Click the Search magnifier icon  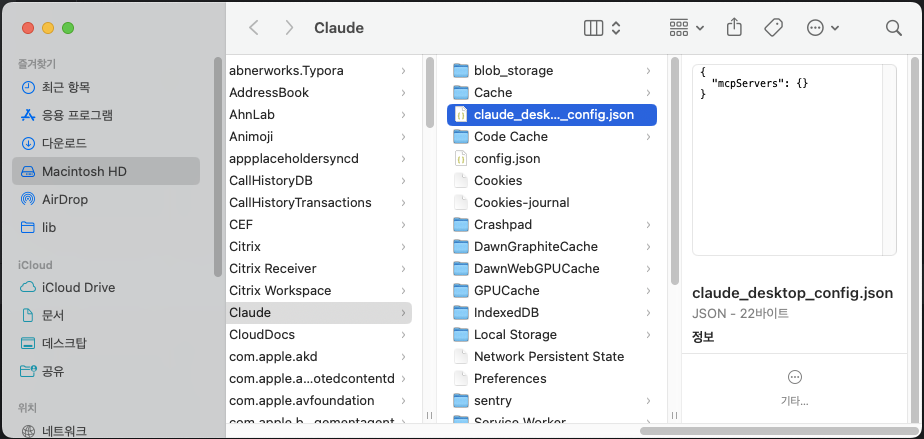pos(894,28)
